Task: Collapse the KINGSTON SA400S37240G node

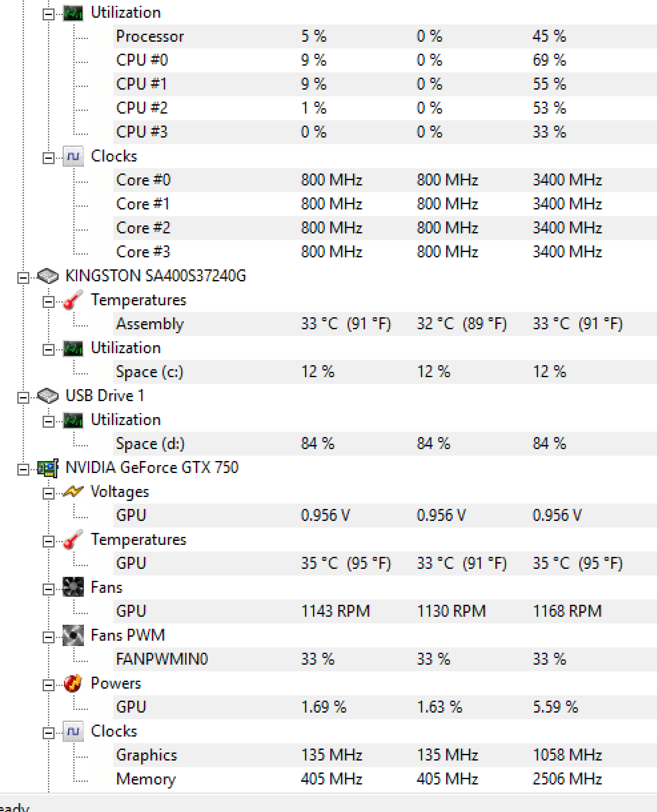Action: pyautogui.click(x=23, y=278)
